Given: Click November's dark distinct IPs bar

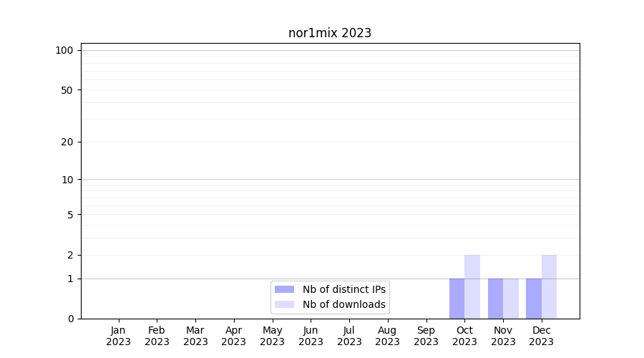Looking at the screenshot, I should click(495, 299).
